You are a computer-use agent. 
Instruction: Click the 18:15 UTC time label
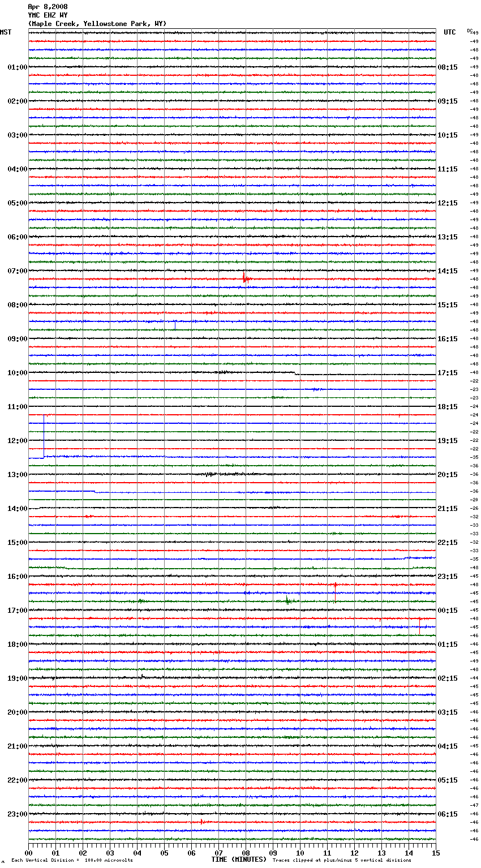pos(448,407)
